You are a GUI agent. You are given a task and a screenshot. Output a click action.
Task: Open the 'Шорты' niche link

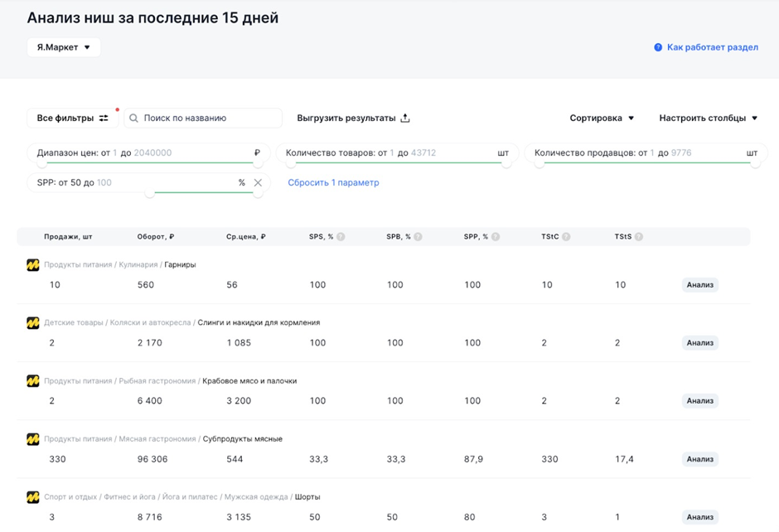click(307, 496)
